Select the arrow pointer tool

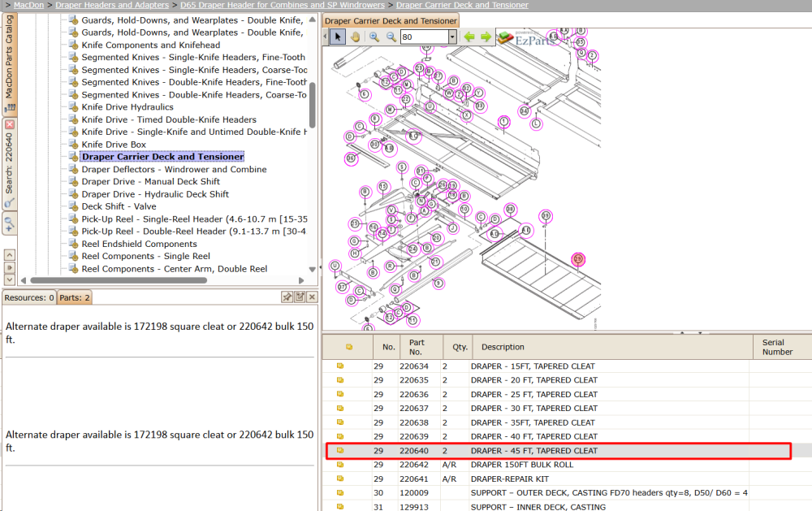(338, 37)
